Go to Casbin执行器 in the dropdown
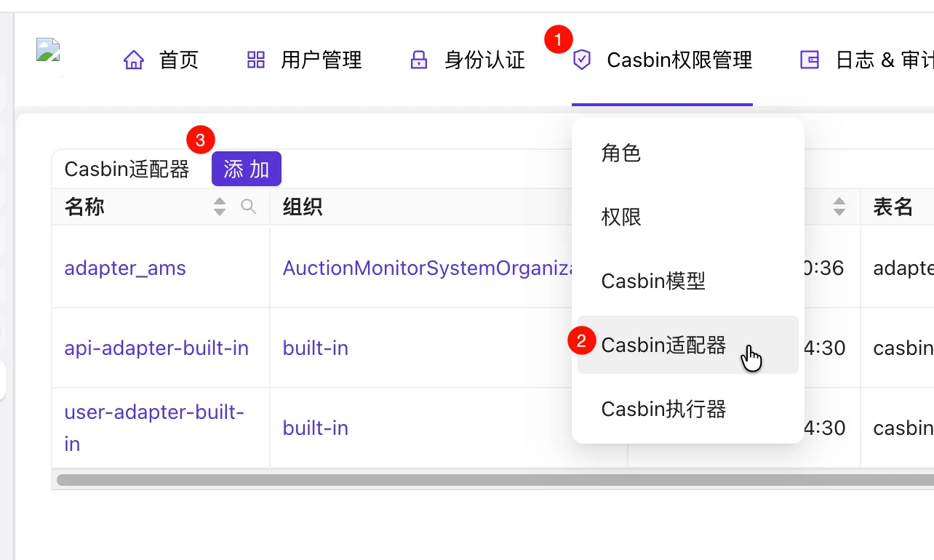 click(663, 409)
